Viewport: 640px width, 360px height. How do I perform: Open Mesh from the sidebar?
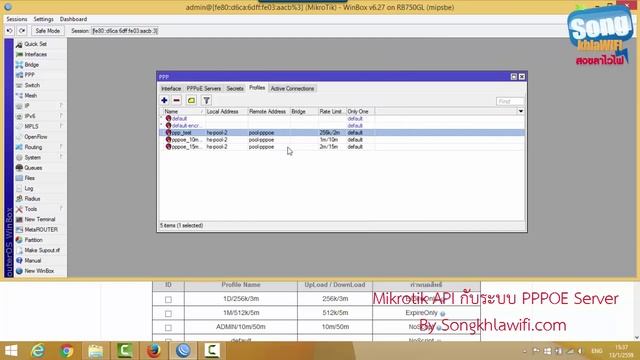click(31, 96)
